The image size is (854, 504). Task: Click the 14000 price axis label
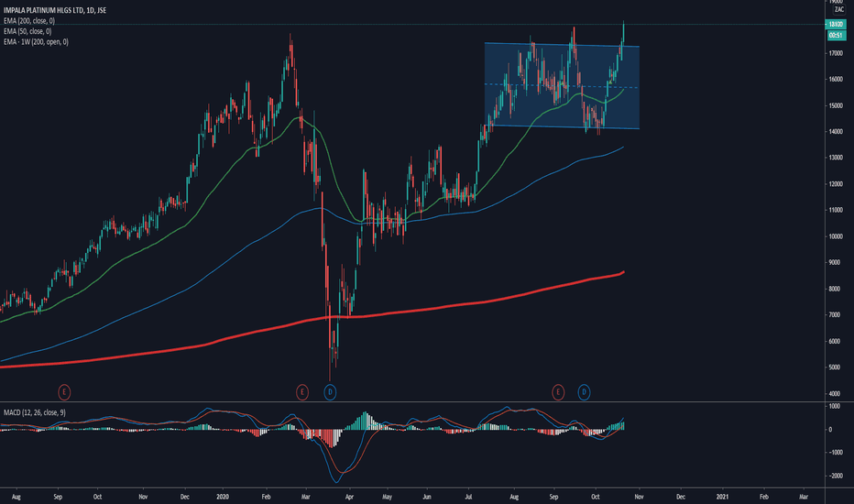836,132
